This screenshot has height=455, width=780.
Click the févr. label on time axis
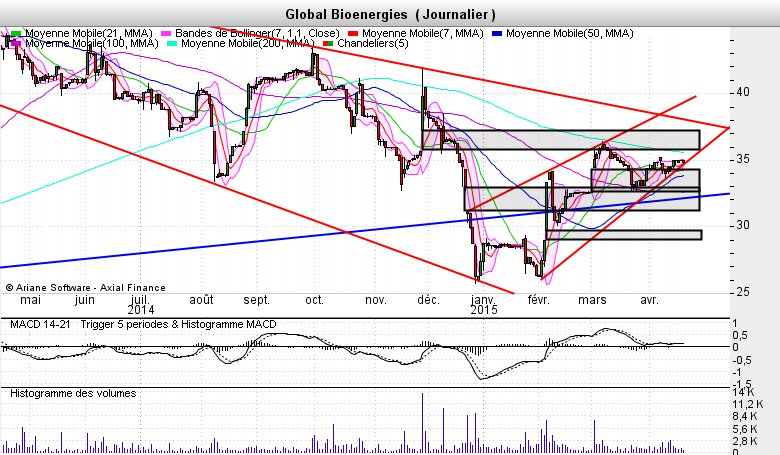click(x=538, y=300)
